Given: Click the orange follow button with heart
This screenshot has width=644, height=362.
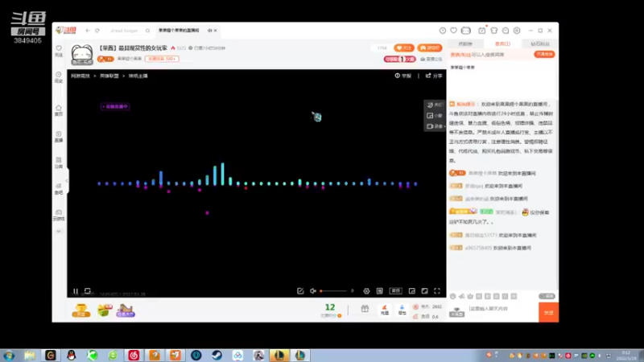Looking at the screenshot, I should click(x=404, y=48).
